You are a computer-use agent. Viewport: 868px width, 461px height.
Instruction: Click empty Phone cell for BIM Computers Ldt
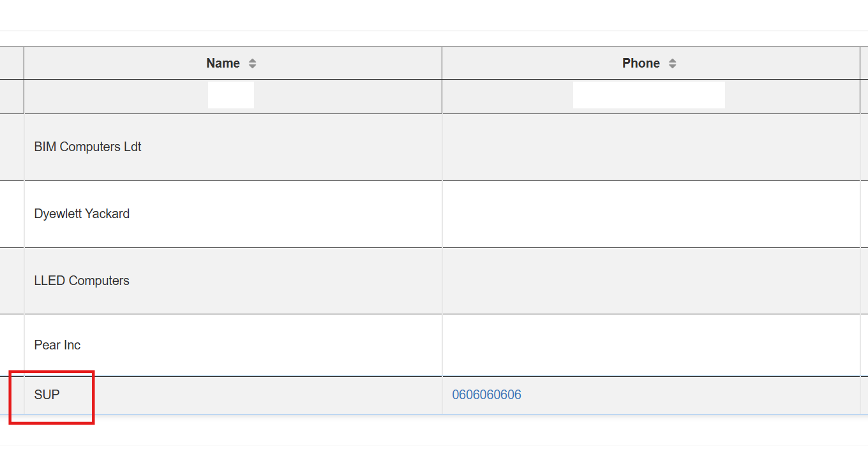pos(650,147)
